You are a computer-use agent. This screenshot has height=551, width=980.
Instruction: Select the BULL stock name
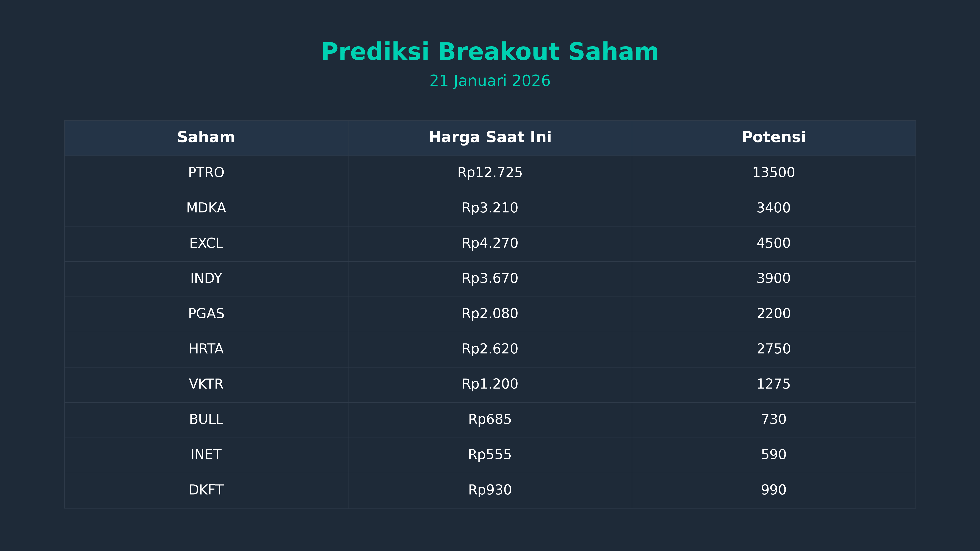(206, 419)
